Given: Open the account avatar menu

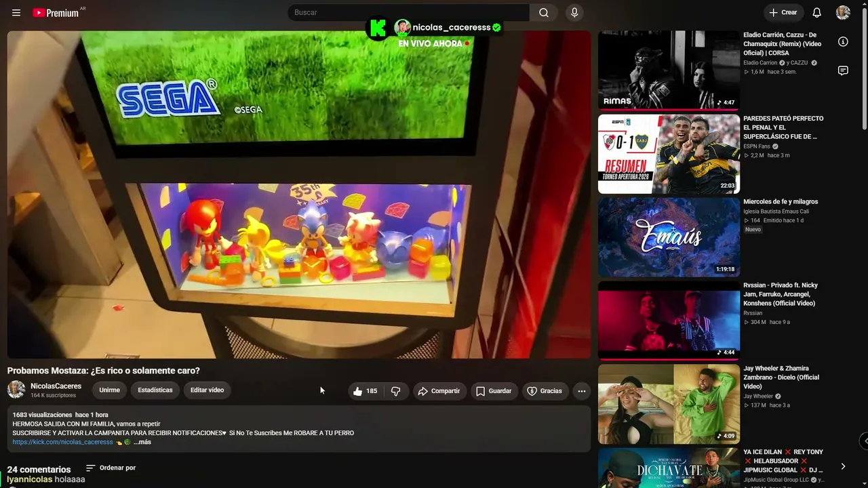Looking at the screenshot, I should pos(843,13).
